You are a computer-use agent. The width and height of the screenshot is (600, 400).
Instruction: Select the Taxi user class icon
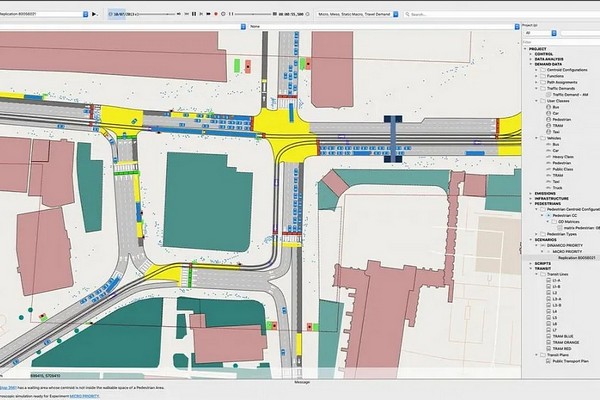(548, 132)
